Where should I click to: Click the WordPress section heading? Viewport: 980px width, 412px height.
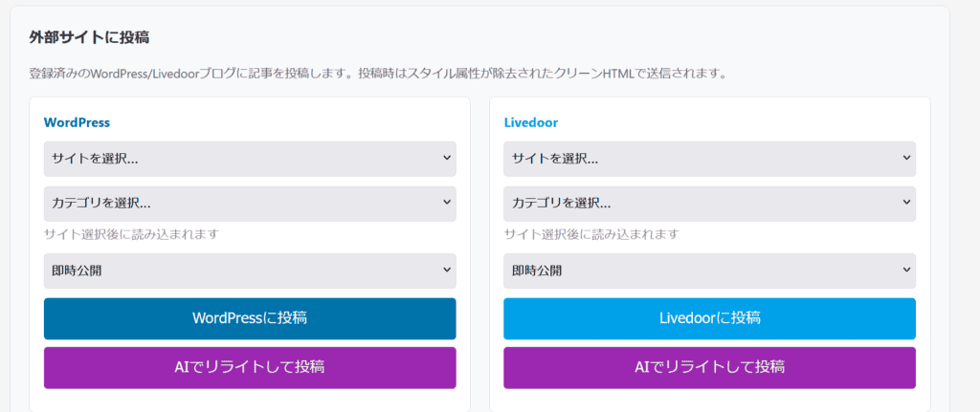77,122
